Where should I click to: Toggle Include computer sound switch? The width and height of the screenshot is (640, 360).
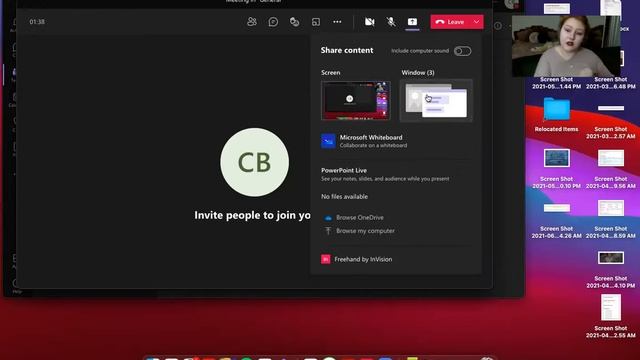pos(462,51)
